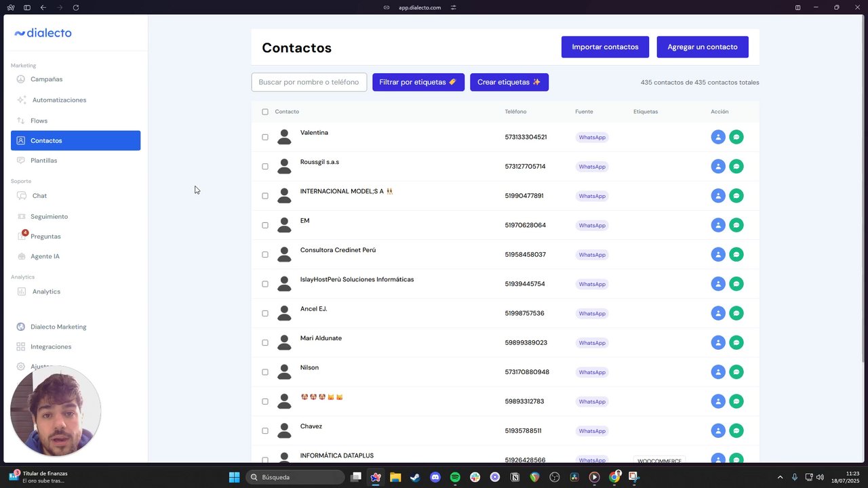Tick the Chavez row checkbox
The image size is (868, 488).
tap(265, 431)
